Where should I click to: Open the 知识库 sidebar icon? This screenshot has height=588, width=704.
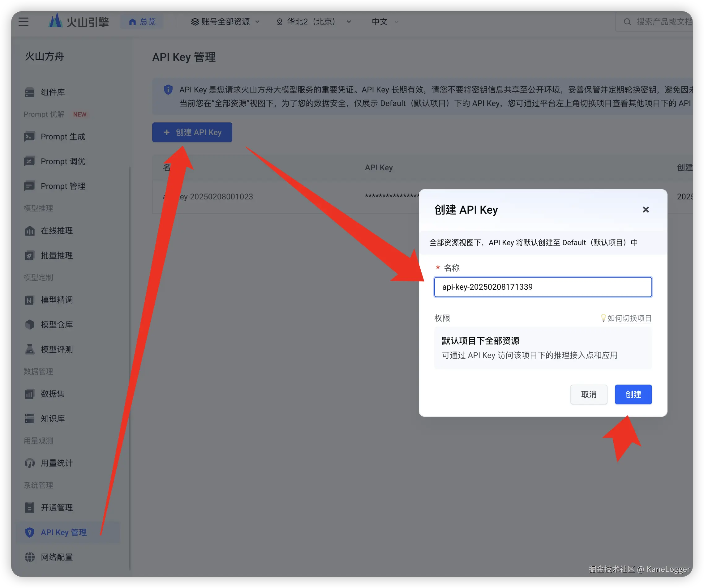click(29, 419)
